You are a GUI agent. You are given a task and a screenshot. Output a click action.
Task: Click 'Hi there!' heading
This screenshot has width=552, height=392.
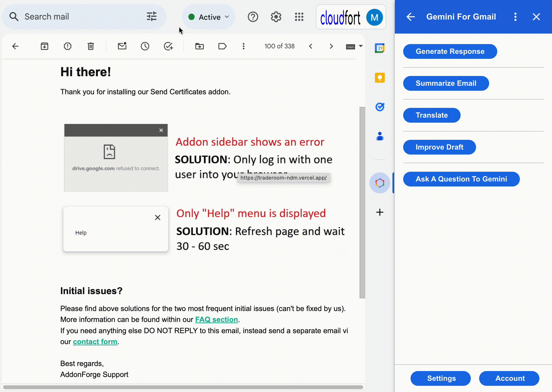click(x=85, y=72)
